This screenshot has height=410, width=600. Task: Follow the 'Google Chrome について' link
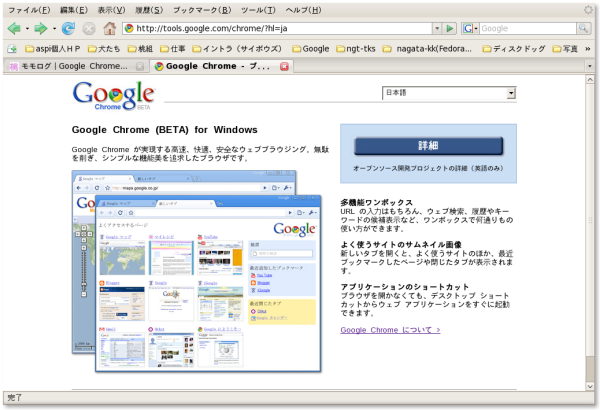point(389,329)
